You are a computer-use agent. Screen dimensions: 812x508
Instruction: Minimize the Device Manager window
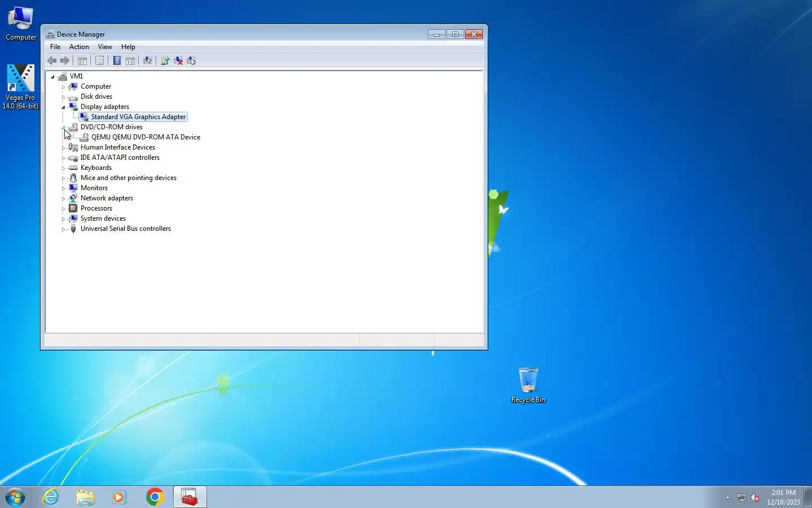click(436, 34)
